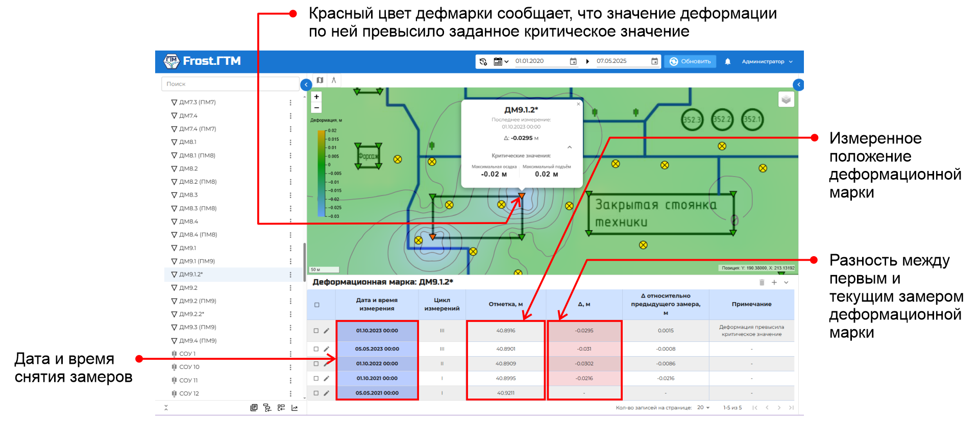Open the notifications bell

pyautogui.click(x=728, y=61)
